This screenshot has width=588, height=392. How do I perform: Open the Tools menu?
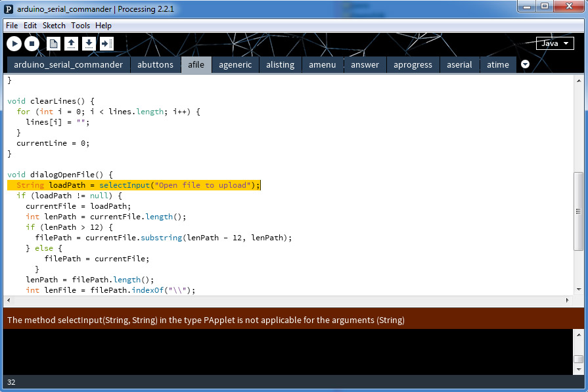(81, 26)
